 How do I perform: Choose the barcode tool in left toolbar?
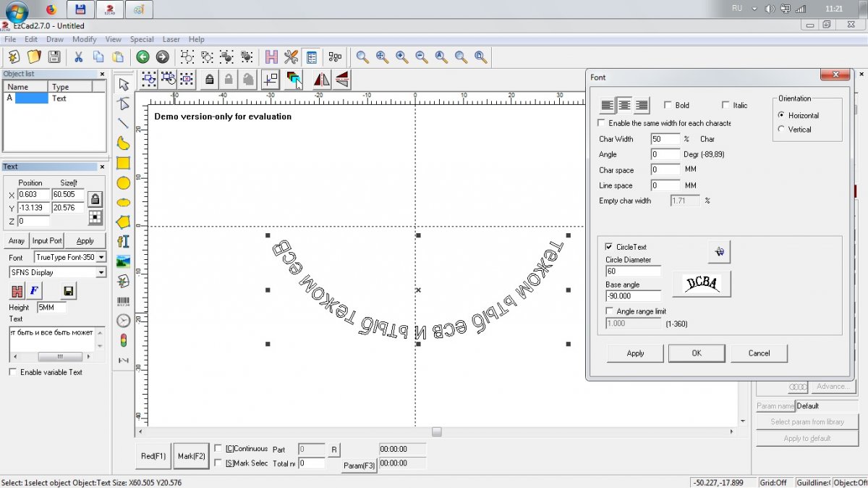pos(124,300)
